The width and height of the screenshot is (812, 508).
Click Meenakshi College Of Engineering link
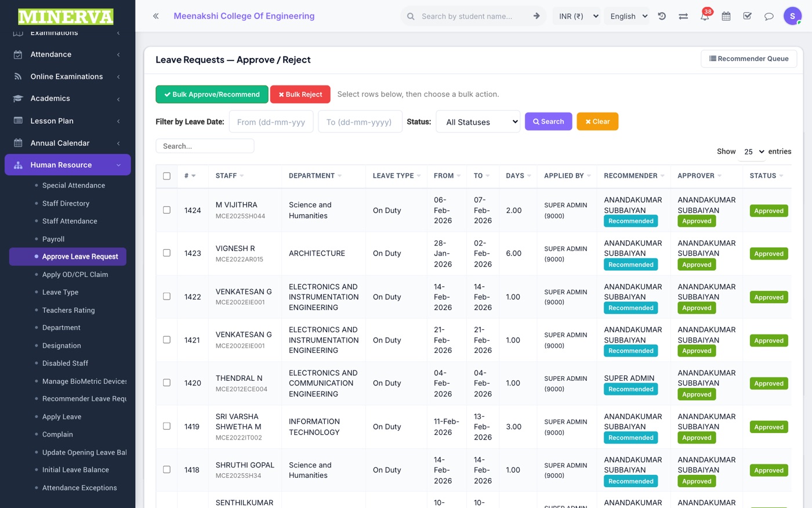[244, 16]
